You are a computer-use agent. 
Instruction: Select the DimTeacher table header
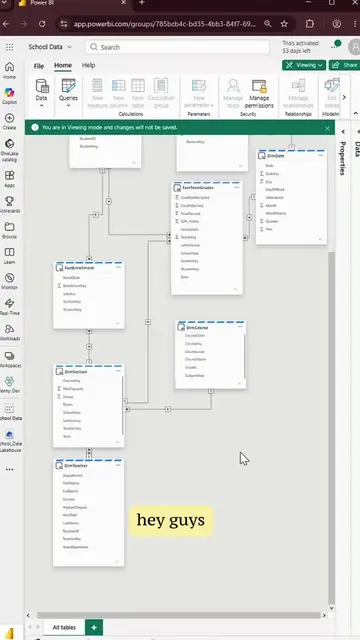tap(89, 465)
